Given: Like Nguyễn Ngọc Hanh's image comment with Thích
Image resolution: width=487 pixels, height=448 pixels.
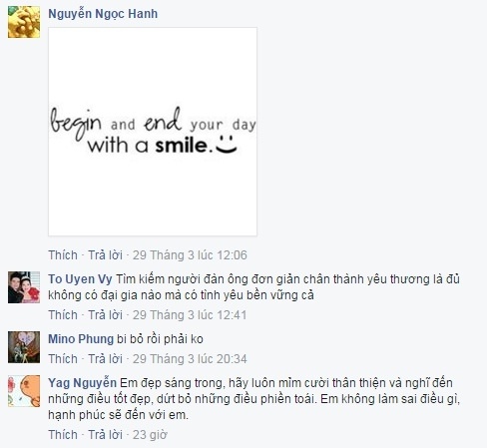Looking at the screenshot, I should (63, 255).
